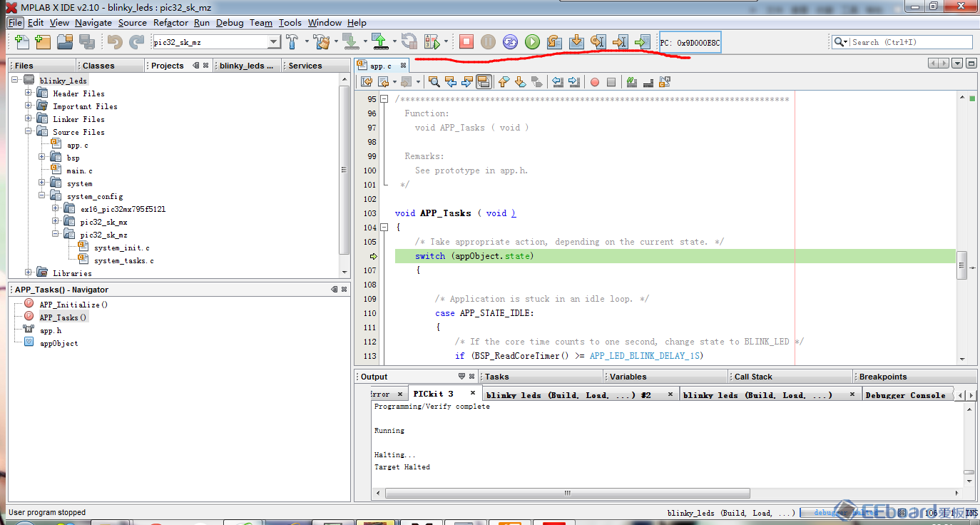
Task: Select APP_Initialize() in the Navigator
Action: [x=73, y=305]
